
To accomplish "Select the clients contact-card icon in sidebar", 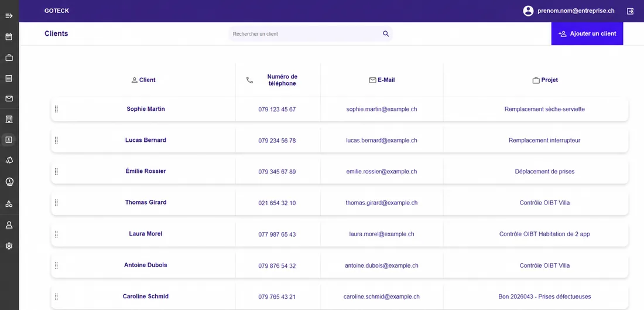I will click(x=9, y=140).
